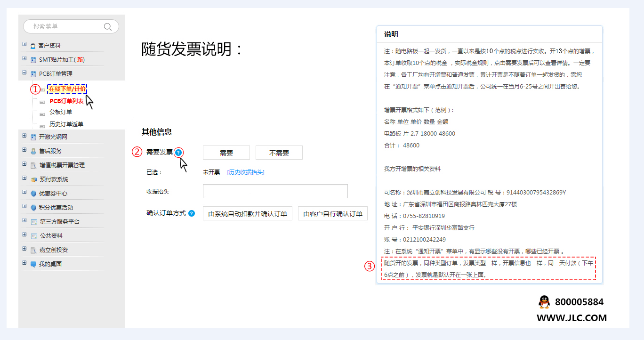
Task: Collapse the PCB订单管理 tree node
Action: (24, 73)
